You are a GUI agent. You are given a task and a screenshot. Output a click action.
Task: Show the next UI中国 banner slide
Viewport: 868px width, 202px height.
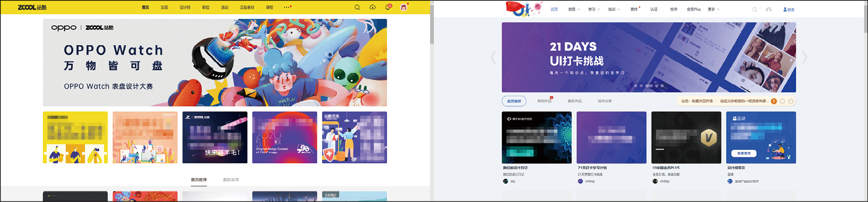[804, 58]
